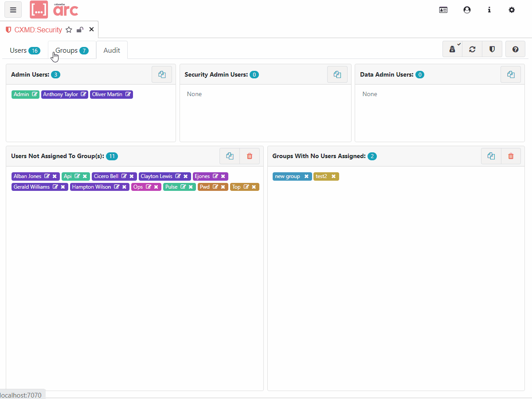
Task: Click the test2 tag name
Action: tap(321, 176)
